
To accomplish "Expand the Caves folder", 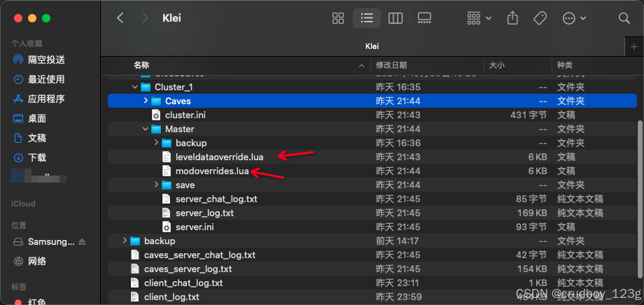I will [146, 101].
